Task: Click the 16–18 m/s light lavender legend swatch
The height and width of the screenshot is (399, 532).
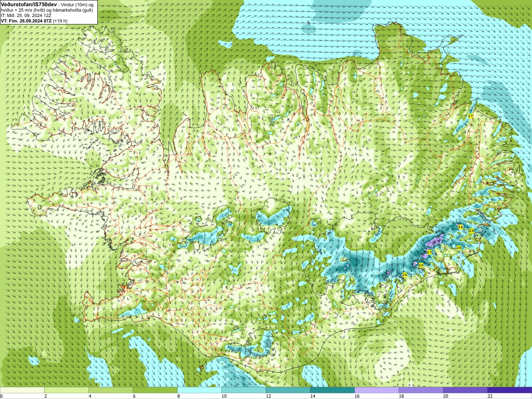Action: click(377, 390)
